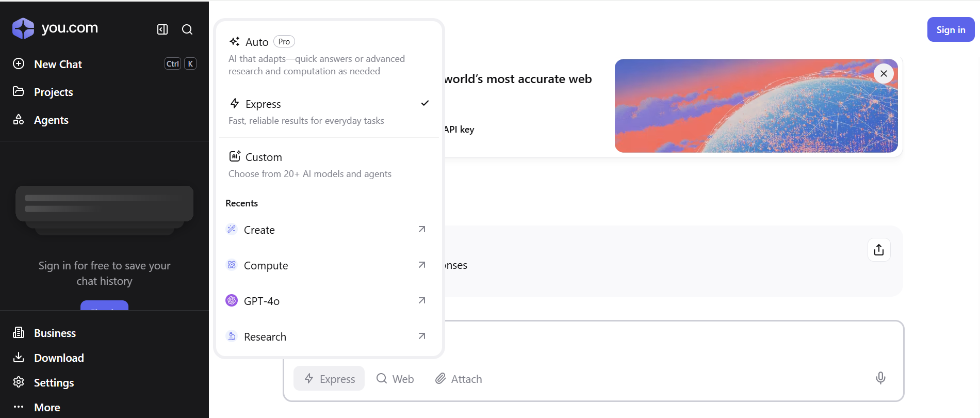Attach a file with the paperclip
This screenshot has height=418, width=980.
458,378
